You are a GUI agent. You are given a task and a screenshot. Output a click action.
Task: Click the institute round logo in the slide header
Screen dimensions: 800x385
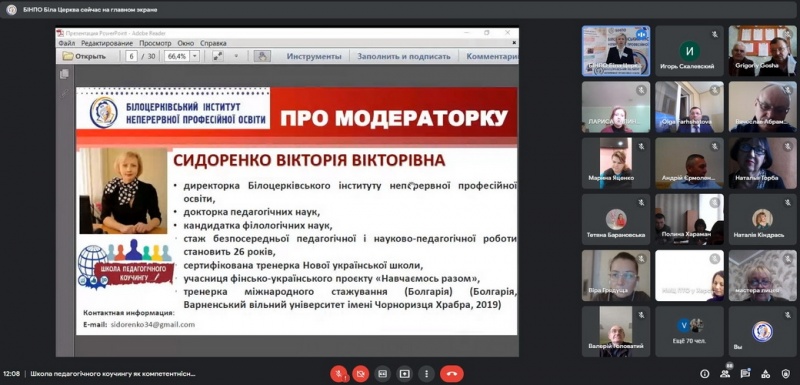click(x=104, y=112)
